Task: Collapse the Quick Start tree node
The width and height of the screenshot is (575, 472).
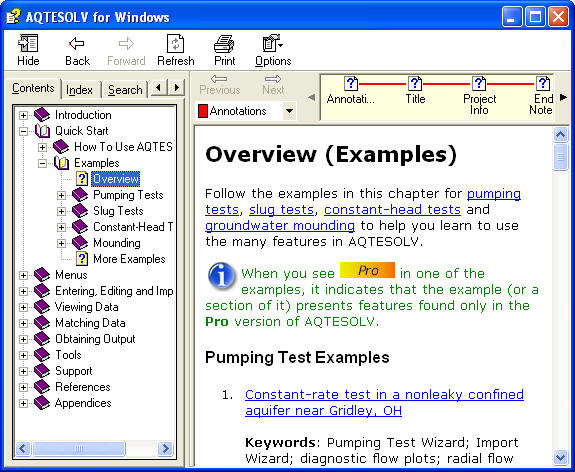Action: click(23, 131)
